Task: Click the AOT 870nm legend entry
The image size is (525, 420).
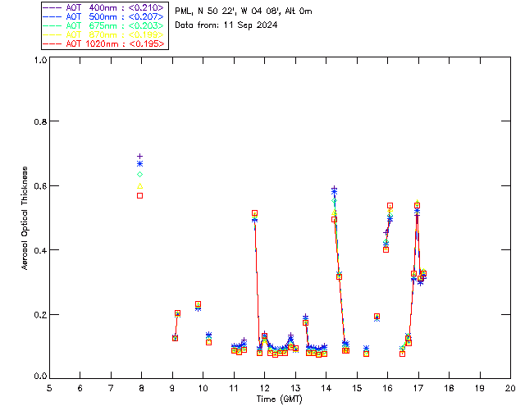Action: click(x=104, y=34)
